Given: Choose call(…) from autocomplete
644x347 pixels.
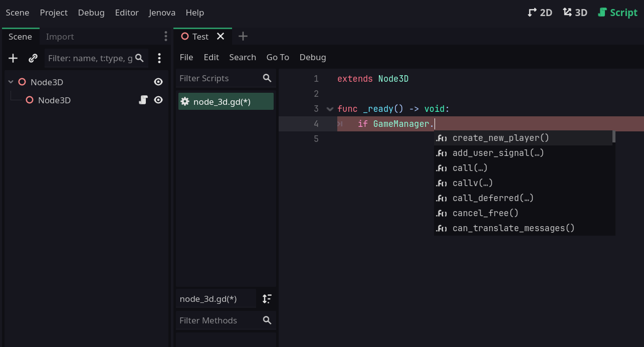Looking at the screenshot, I should tap(523, 168).
